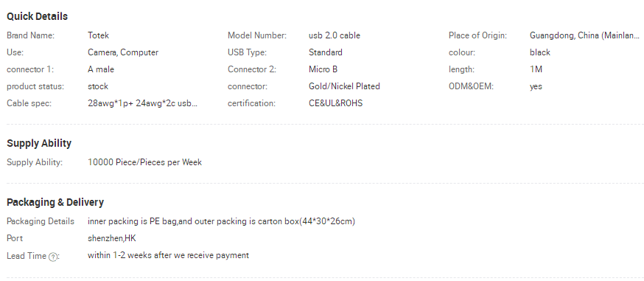
Task: Select the Totek brand name value
Action: pos(98,35)
